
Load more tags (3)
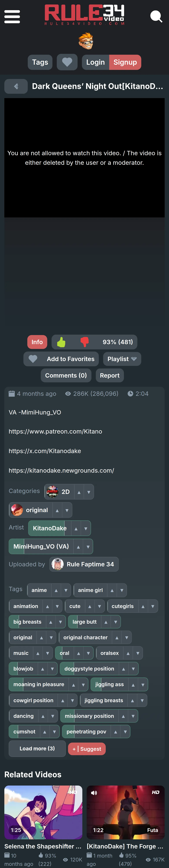[37, 748]
